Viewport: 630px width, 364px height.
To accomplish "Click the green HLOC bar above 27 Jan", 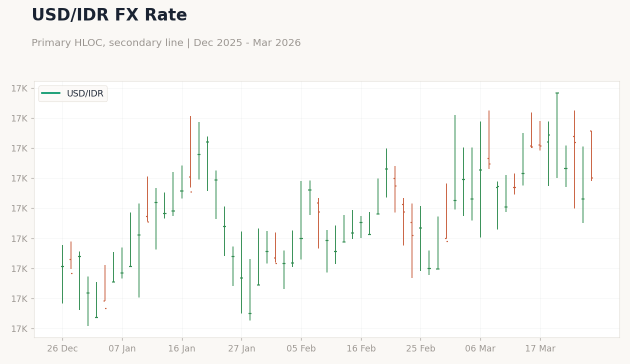I will point(241,272).
